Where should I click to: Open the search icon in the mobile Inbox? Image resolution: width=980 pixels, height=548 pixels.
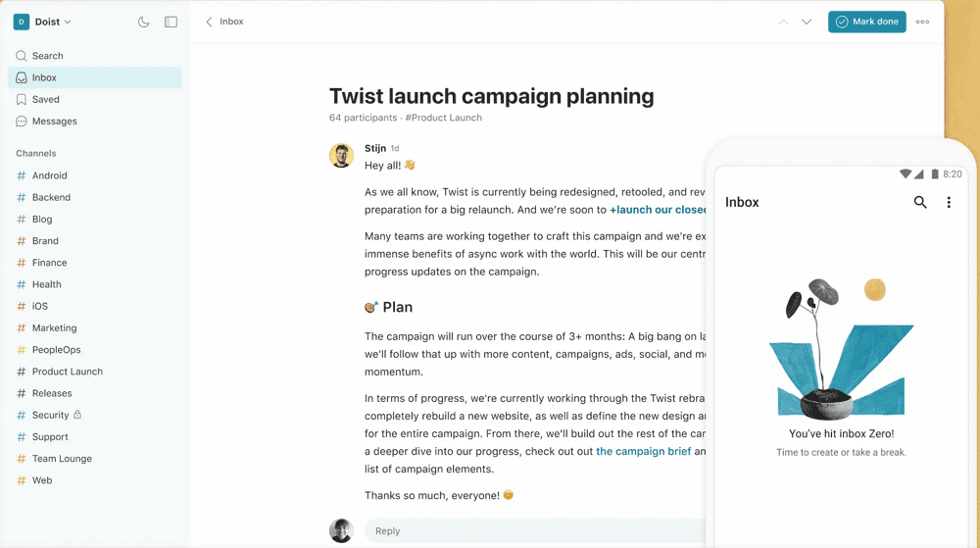point(920,202)
